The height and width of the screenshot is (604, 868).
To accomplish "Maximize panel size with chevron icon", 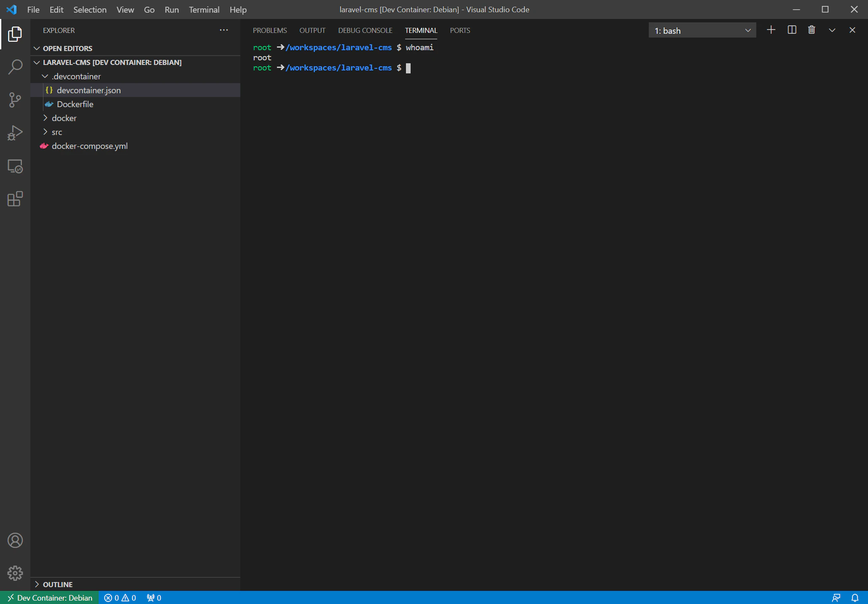I will coord(832,30).
